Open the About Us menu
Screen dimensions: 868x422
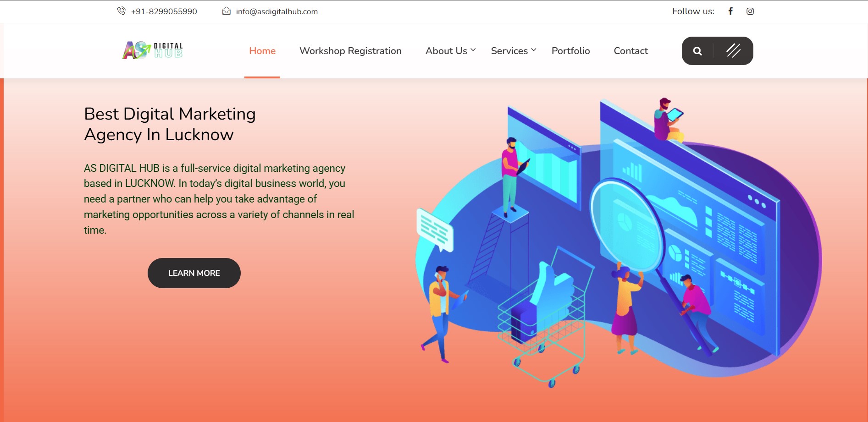pos(446,51)
